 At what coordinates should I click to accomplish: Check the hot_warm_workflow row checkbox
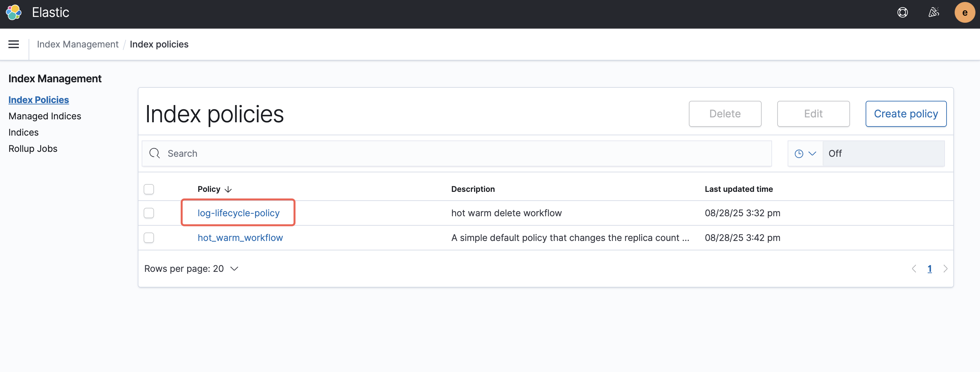point(149,238)
